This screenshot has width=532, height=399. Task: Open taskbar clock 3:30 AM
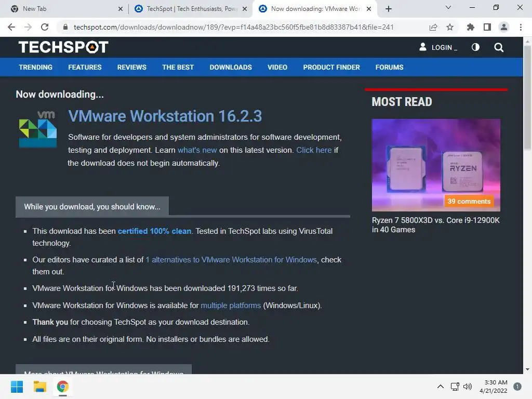pos(494,387)
